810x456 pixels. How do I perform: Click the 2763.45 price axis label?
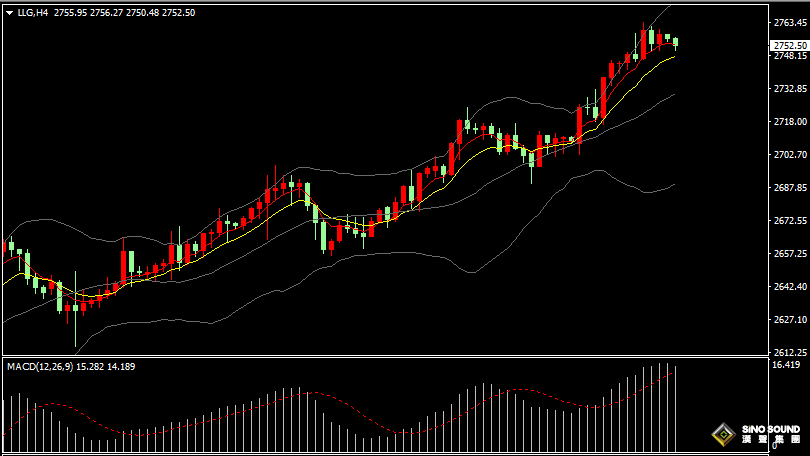790,22
